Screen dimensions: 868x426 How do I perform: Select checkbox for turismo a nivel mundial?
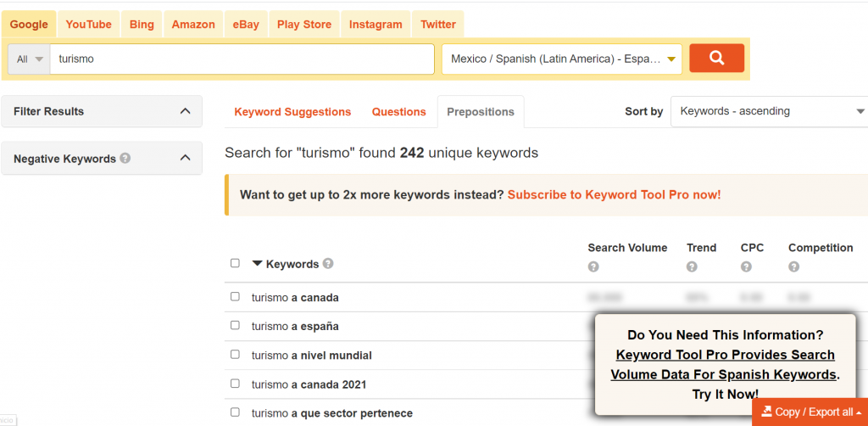pos(235,355)
